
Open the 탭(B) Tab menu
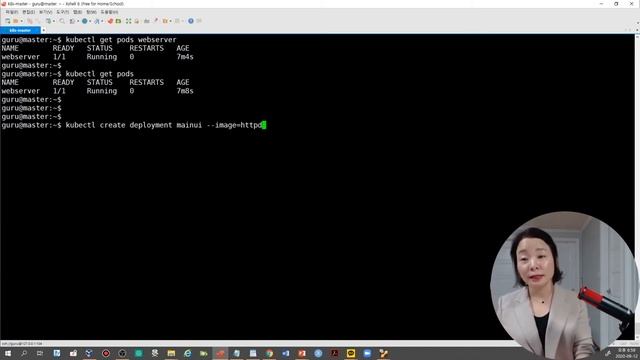[78, 12]
